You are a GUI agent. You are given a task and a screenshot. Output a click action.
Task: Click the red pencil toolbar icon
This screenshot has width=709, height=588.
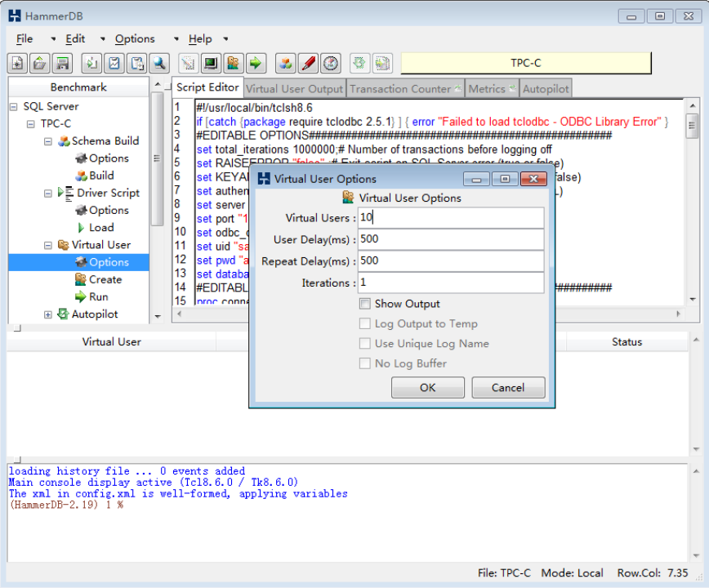[x=308, y=63]
